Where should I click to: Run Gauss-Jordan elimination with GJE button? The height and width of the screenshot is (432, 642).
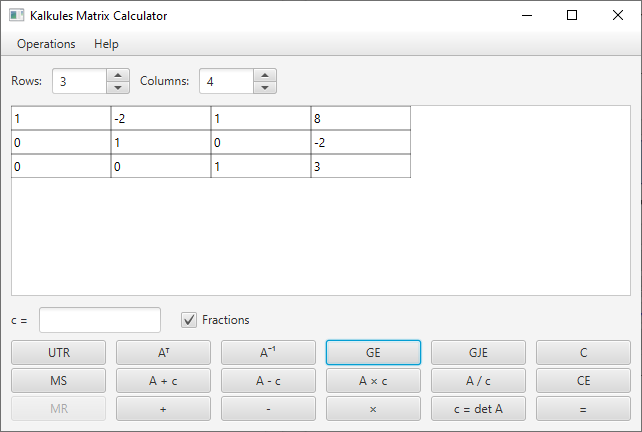478,353
